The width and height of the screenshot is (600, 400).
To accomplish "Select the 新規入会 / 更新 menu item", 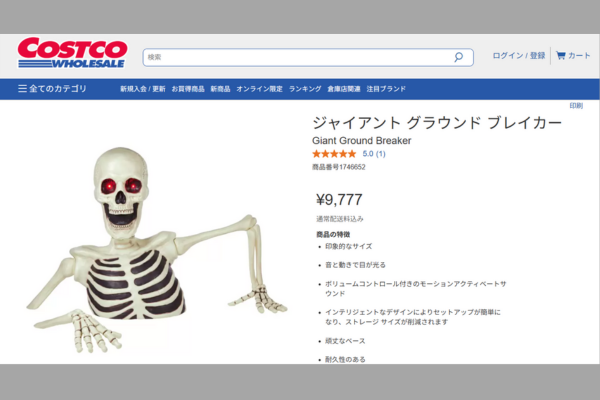I will tap(143, 89).
